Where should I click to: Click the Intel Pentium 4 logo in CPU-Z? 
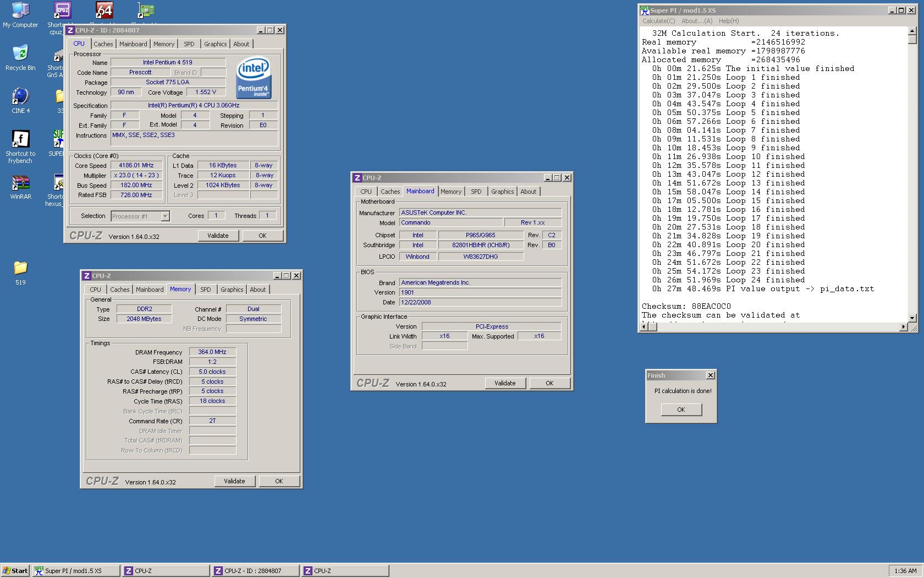254,78
